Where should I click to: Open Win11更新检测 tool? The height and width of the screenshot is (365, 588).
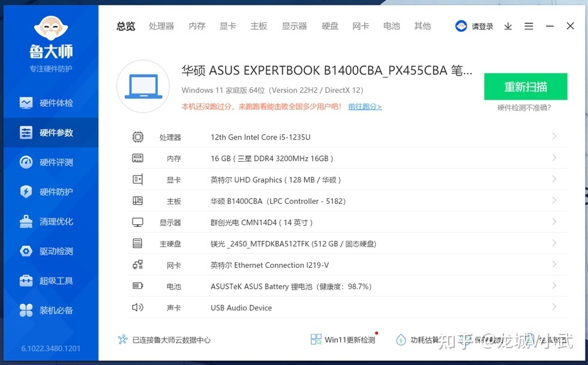pyautogui.click(x=343, y=339)
